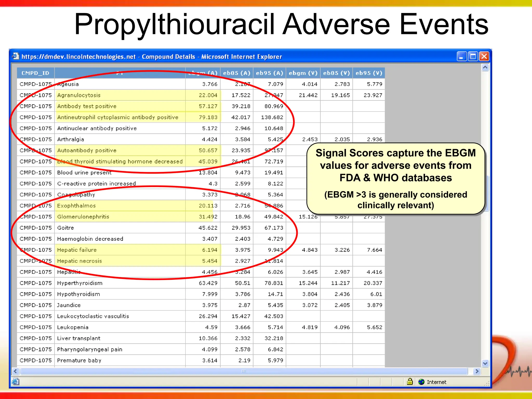The height and width of the screenshot is (399, 532).
Task: Minimize the Compound Details window
Action: (461, 56)
